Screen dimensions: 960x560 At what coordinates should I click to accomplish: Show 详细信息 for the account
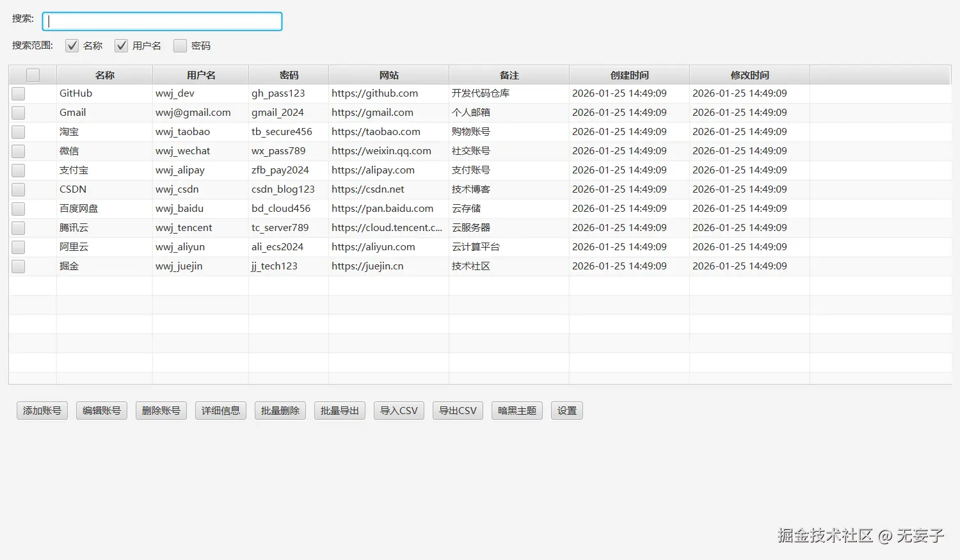tap(221, 410)
